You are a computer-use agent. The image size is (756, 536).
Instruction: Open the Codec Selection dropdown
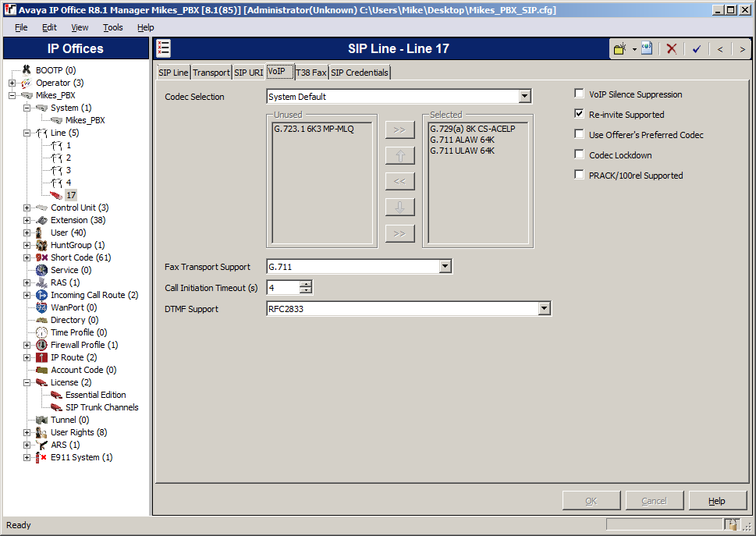coord(525,97)
